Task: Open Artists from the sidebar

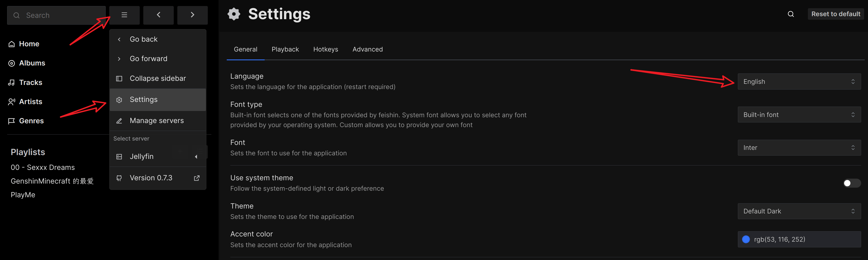Action: click(x=30, y=102)
